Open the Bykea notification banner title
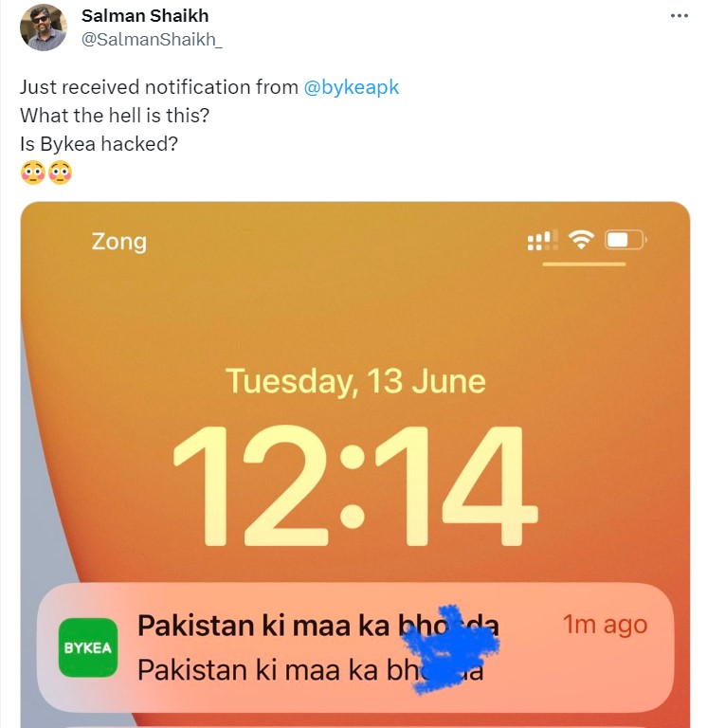The width and height of the screenshot is (707, 728). pyautogui.click(x=318, y=625)
